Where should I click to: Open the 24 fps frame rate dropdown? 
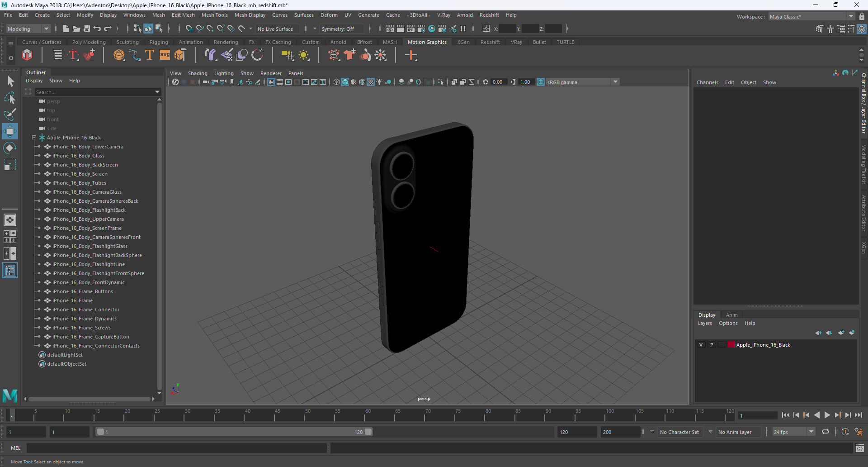click(x=793, y=432)
